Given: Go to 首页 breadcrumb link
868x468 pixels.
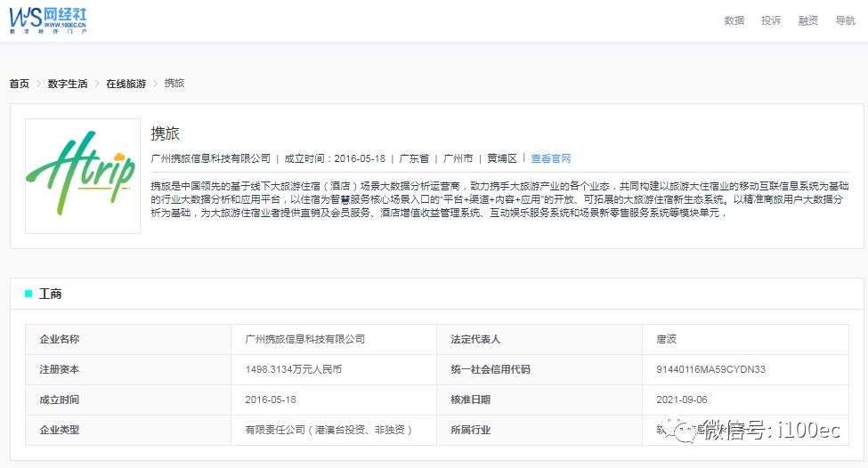Looking at the screenshot, I should [x=20, y=84].
